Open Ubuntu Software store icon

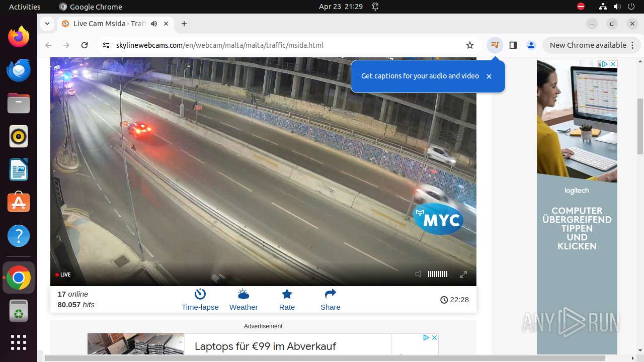19,203
